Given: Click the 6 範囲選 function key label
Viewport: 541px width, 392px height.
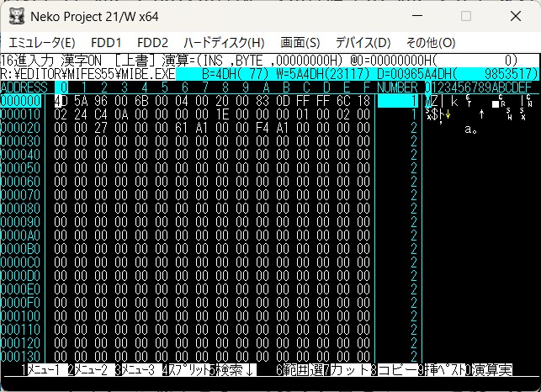Looking at the screenshot, I should tap(301, 369).
